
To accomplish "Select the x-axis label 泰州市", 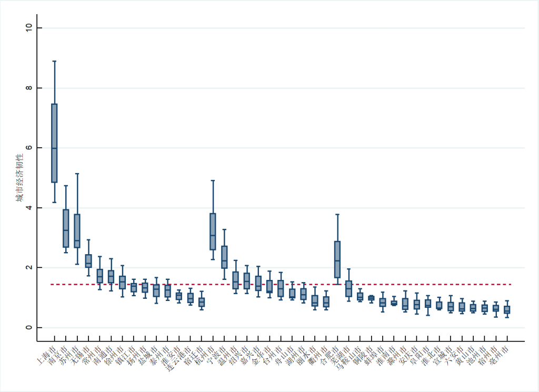I will coord(160,356).
